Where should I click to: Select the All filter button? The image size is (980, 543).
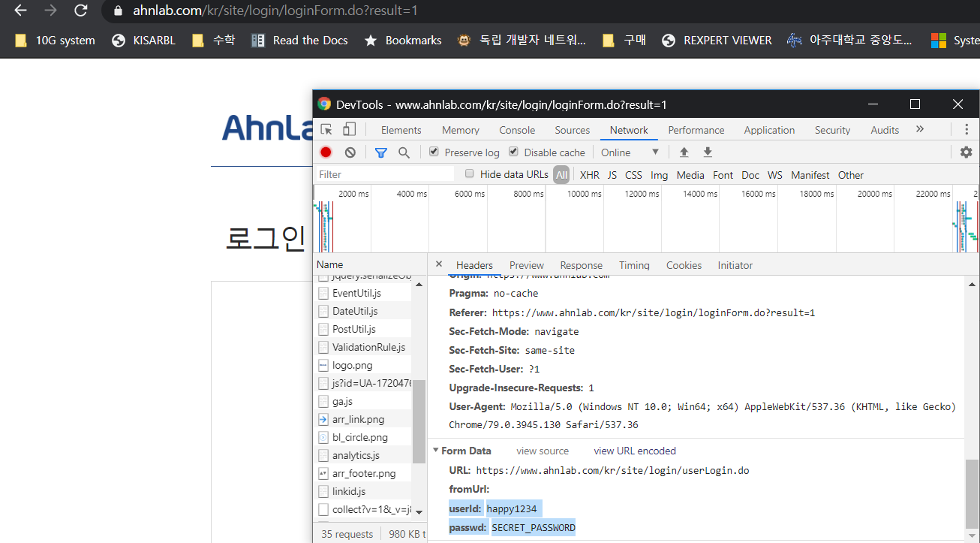point(561,175)
